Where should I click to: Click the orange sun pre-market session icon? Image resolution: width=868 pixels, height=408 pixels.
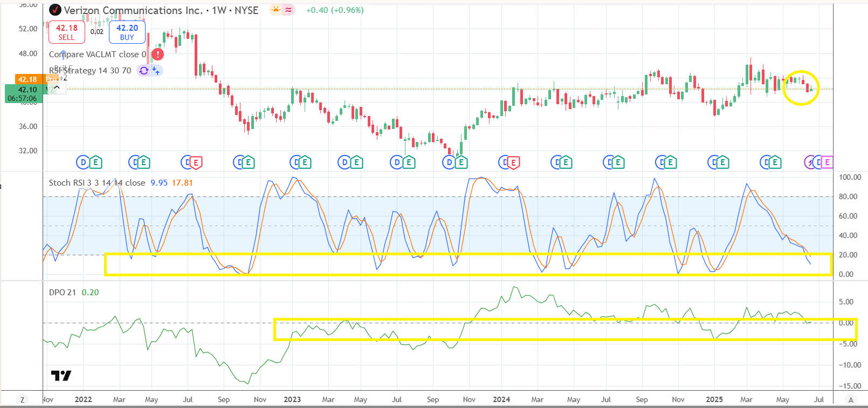276,10
